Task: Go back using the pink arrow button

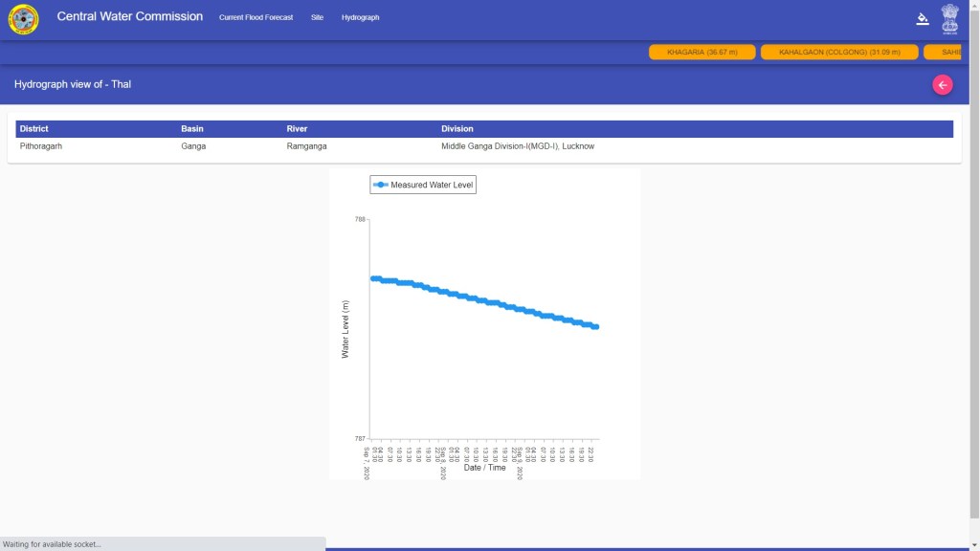Action: click(943, 85)
